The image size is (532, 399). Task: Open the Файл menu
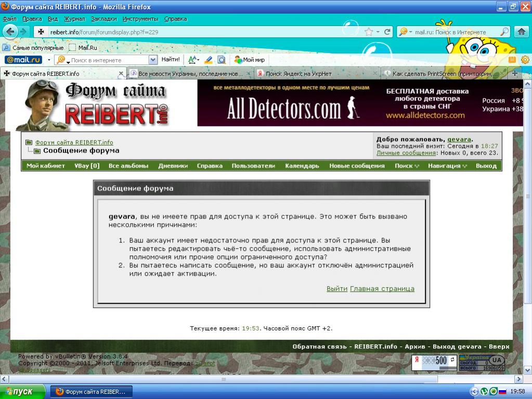[9, 19]
